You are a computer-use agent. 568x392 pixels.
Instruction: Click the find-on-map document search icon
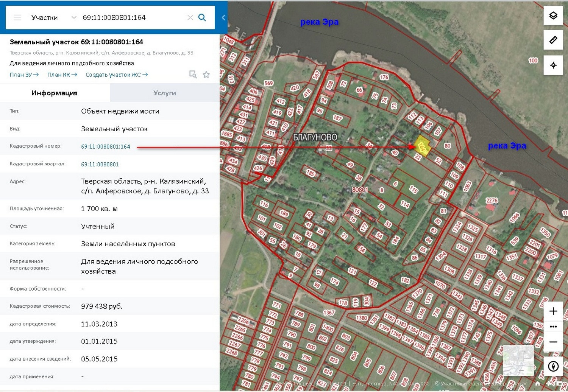coord(193,75)
